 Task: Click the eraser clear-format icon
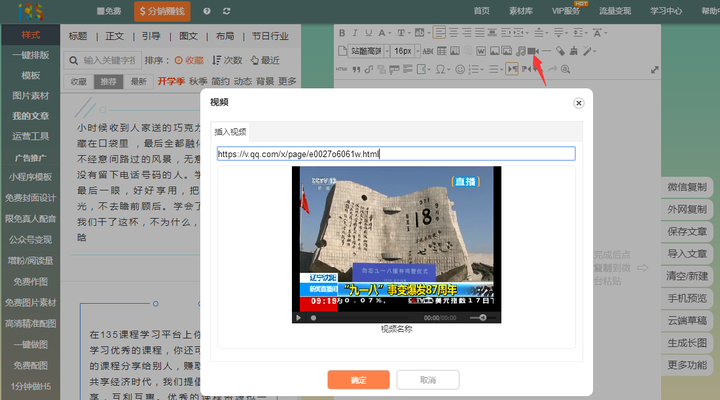[x=560, y=51]
